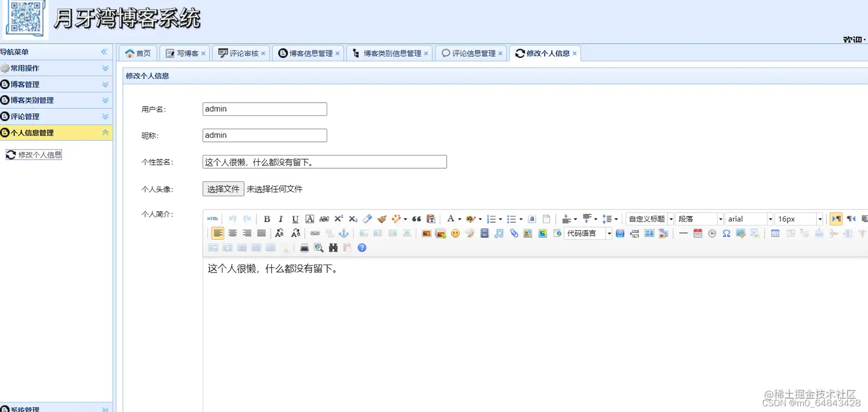Screen dimensions: 868x412
Task: Apply bold formatting in editor
Action: click(266, 219)
